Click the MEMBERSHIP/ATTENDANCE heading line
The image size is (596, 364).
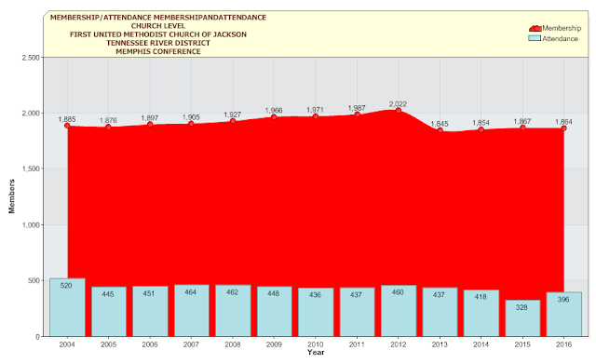point(158,17)
